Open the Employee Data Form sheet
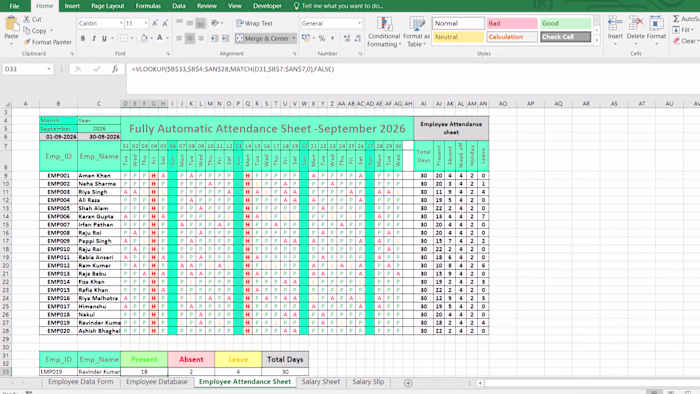 81,382
